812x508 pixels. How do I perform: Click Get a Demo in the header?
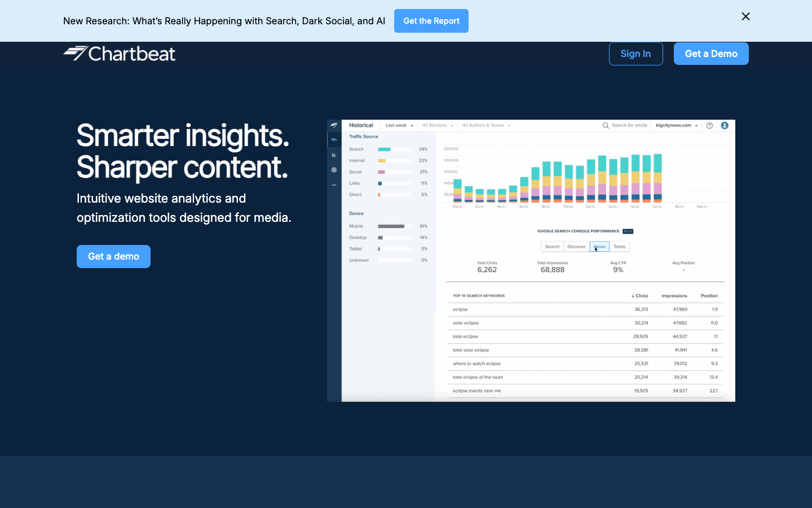tap(711, 54)
